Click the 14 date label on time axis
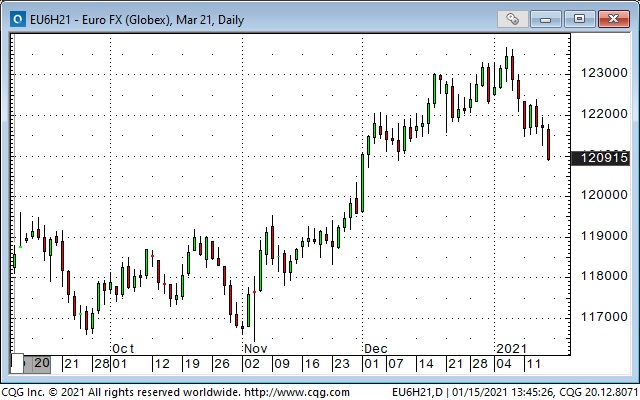Screen dimensions: 640x400 (426, 364)
